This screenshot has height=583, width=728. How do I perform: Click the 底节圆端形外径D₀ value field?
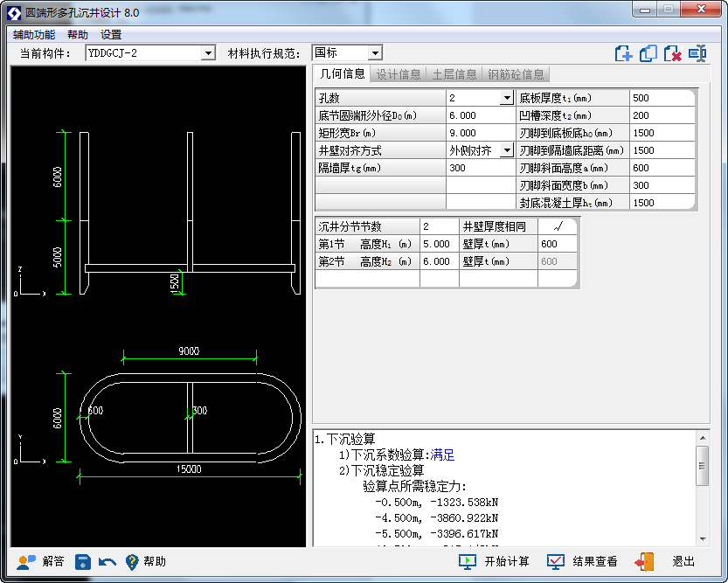(481, 115)
